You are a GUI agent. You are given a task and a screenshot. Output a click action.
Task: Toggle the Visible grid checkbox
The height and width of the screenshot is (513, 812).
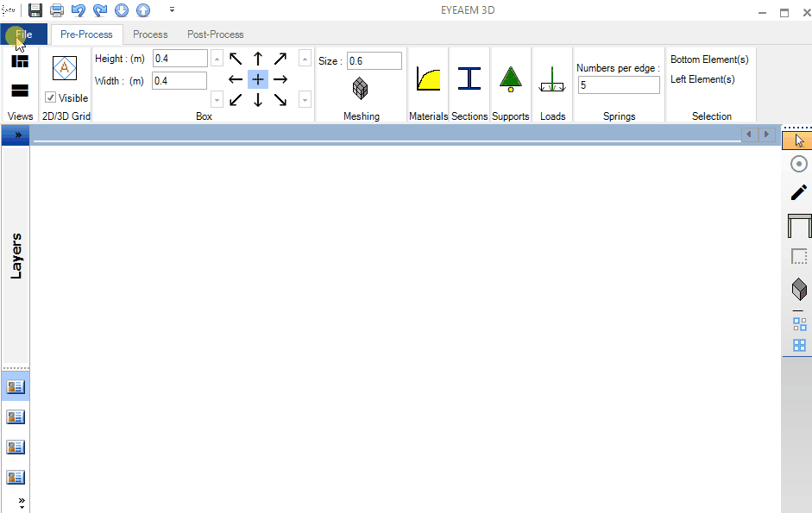pos(51,98)
